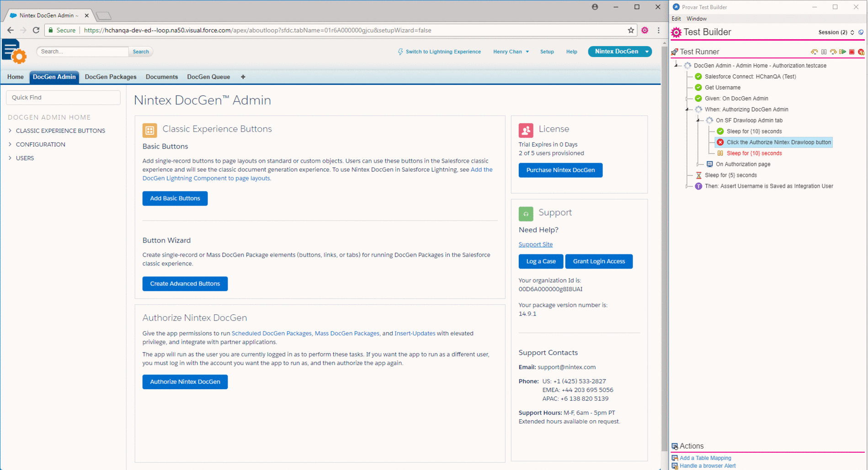Click the step-over arrow icon in Test Runner
This screenshot has height=470, width=868.
point(833,52)
